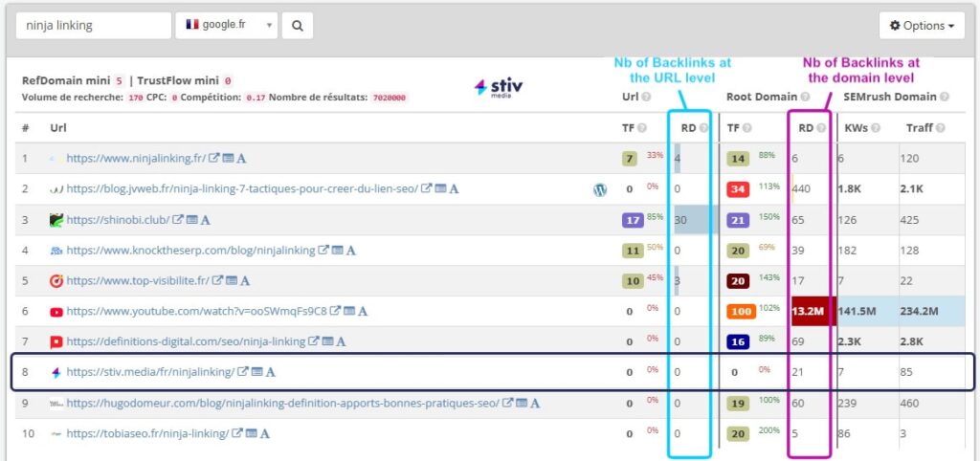This screenshot has height=461, width=980.
Task: Click the 'A' icon for tobiaseo.fr result
Action: coord(264,434)
